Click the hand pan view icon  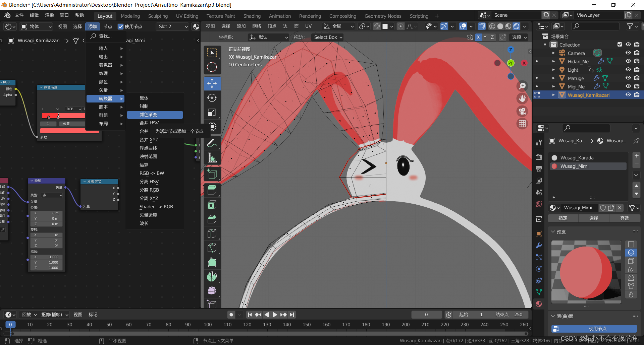522,98
